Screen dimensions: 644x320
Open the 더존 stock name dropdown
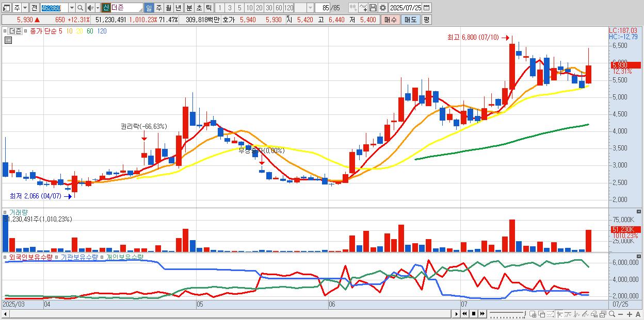click(141, 9)
